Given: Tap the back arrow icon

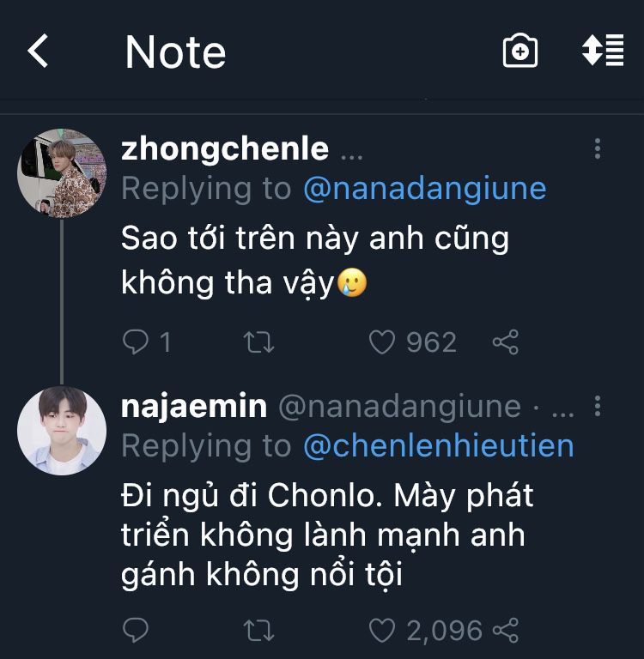Looking at the screenshot, I should [39, 51].
